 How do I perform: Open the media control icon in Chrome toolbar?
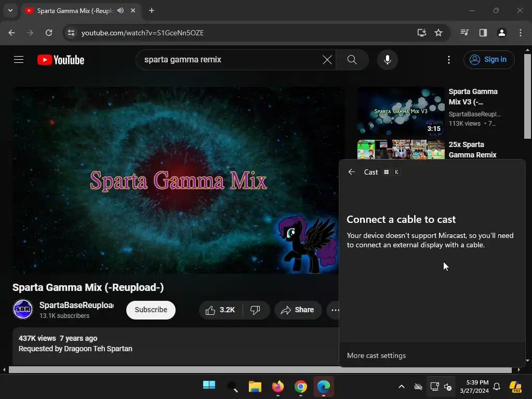(464, 33)
